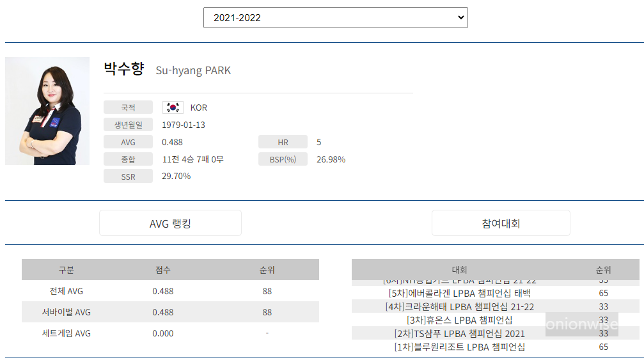Click the 점수 column header
This screenshot has height=362, width=644.
click(163, 269)
